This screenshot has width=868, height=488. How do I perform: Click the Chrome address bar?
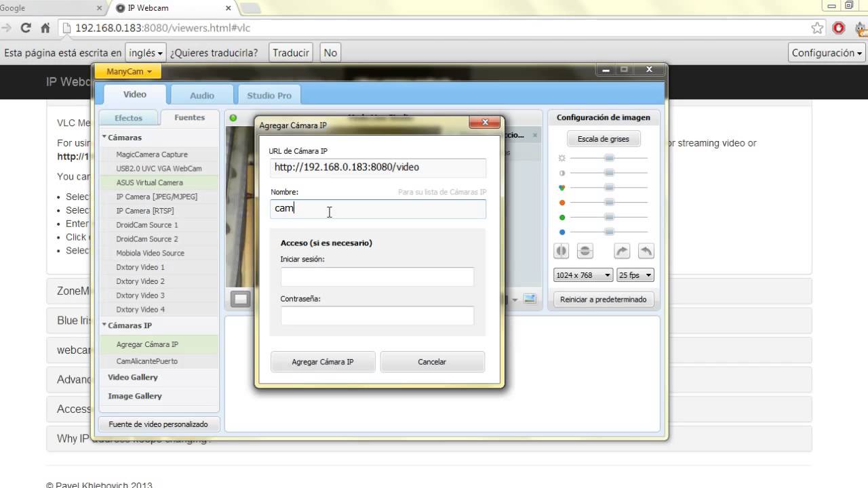[434, 28]
